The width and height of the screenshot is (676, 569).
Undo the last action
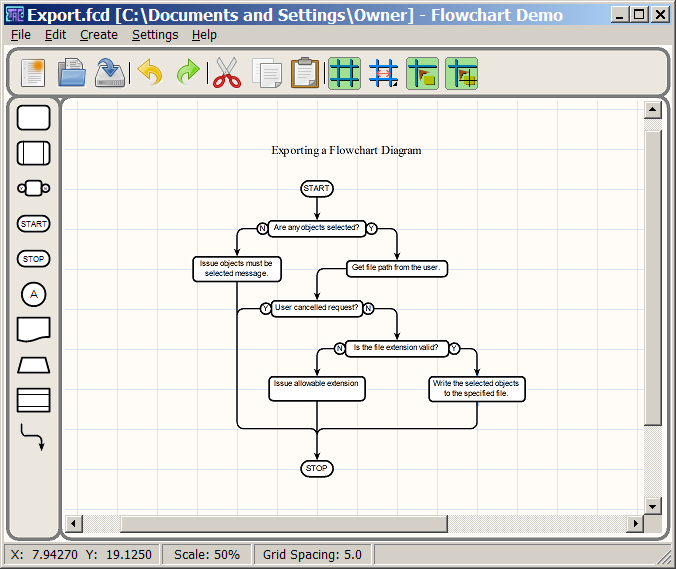pyautogui.click(x=150, y=74)
